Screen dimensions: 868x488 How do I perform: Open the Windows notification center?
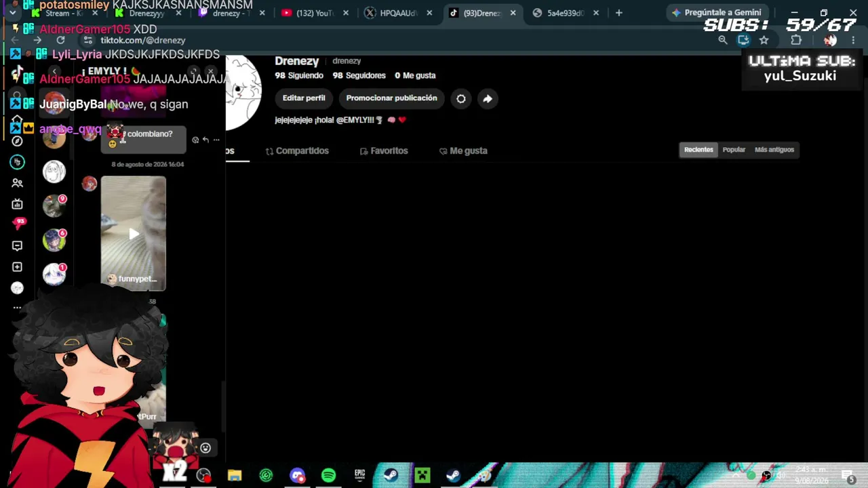click(848, 476)
